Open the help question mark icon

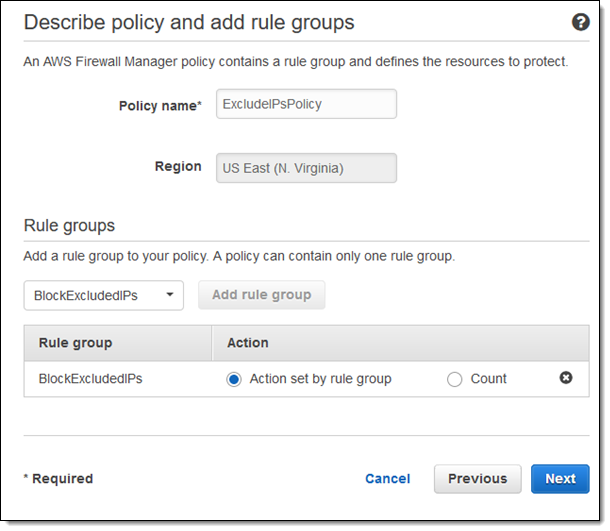click(x=580, y=22)
